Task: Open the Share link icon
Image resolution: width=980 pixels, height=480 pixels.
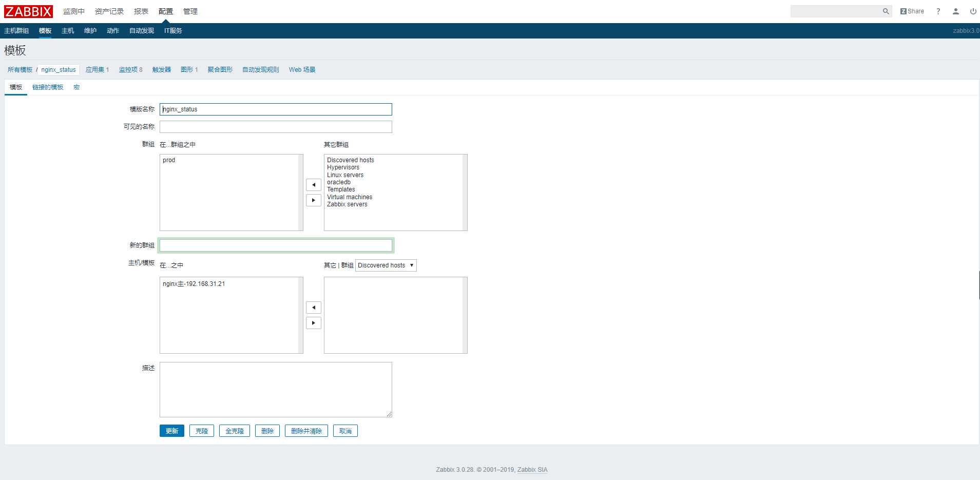Action: (912, 11)
